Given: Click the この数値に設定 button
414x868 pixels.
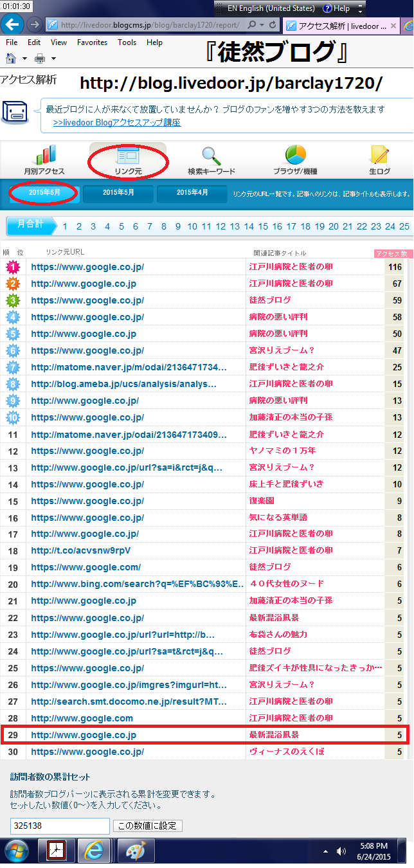Looking at the screenshot, I should (x=147, y=826).
